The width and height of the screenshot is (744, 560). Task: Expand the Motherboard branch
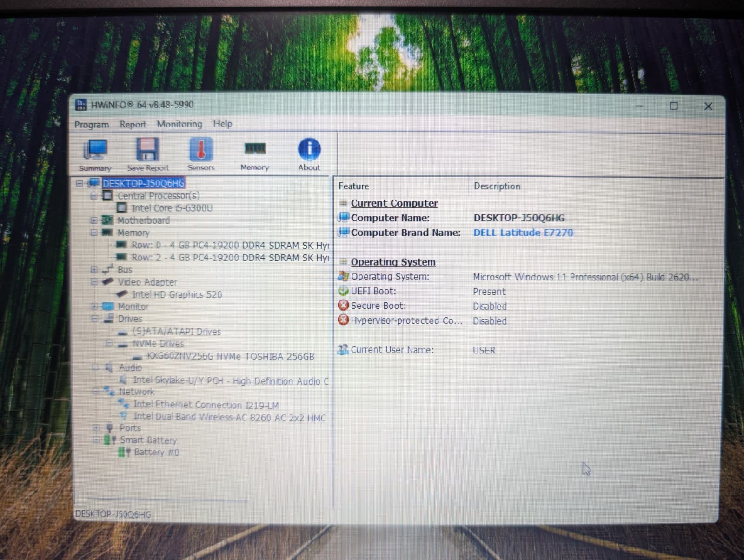(93, 220)
